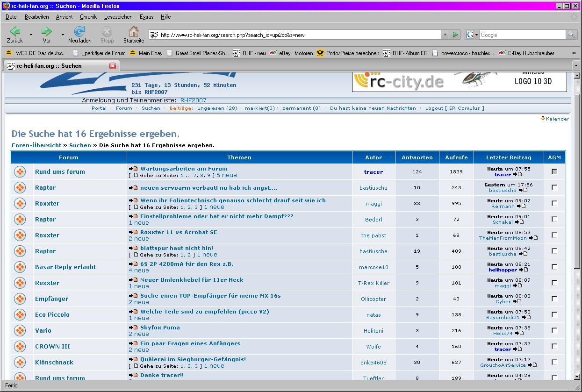Open author profile tracer in Autor column
Viewport: 582px width, 392px height.
tap(374, 172)
